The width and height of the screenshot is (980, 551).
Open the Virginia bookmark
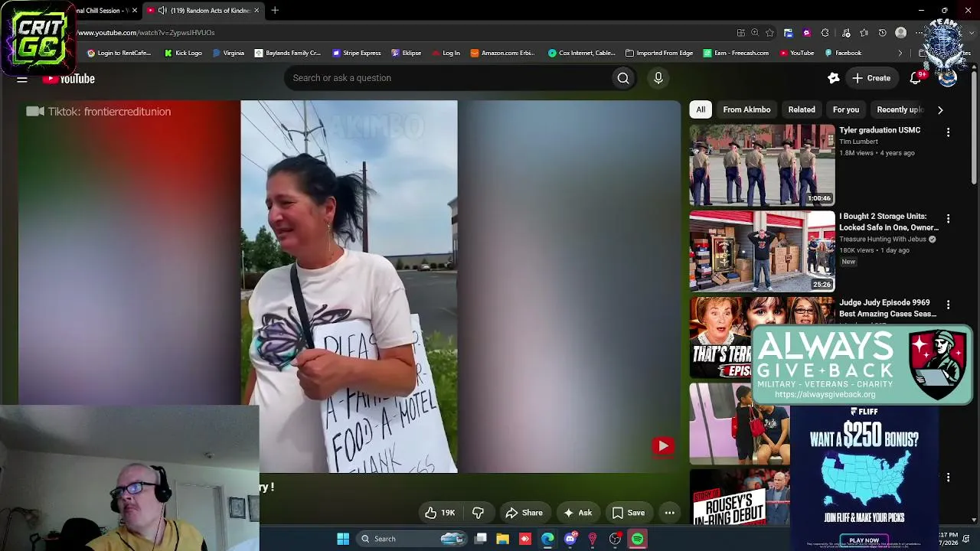click(x=228, y=53)
